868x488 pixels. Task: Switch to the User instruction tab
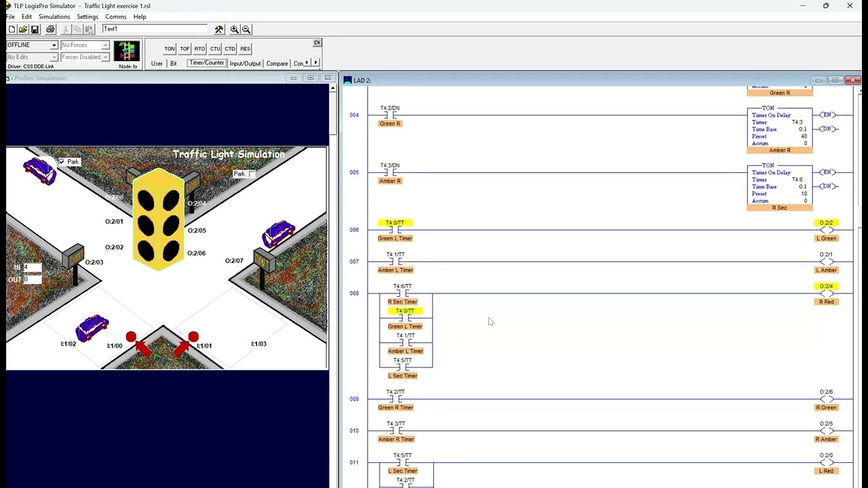(x=157, y=64)
